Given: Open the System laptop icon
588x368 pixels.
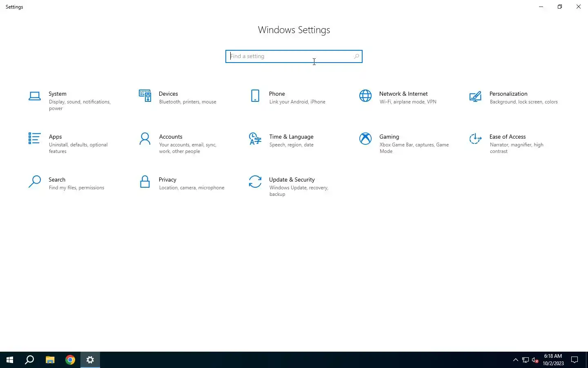Looking at the screenshot, I should pyautogui.click(x=35, y=96).
